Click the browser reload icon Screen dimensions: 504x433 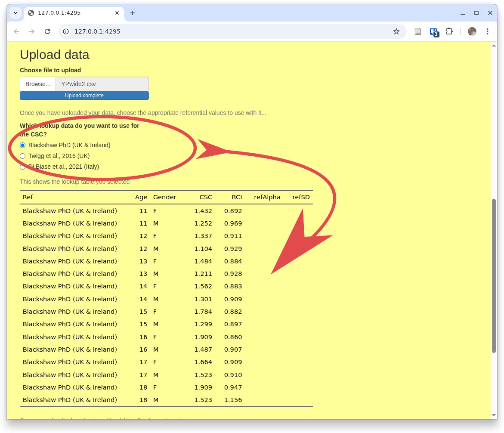pos(47,31)
